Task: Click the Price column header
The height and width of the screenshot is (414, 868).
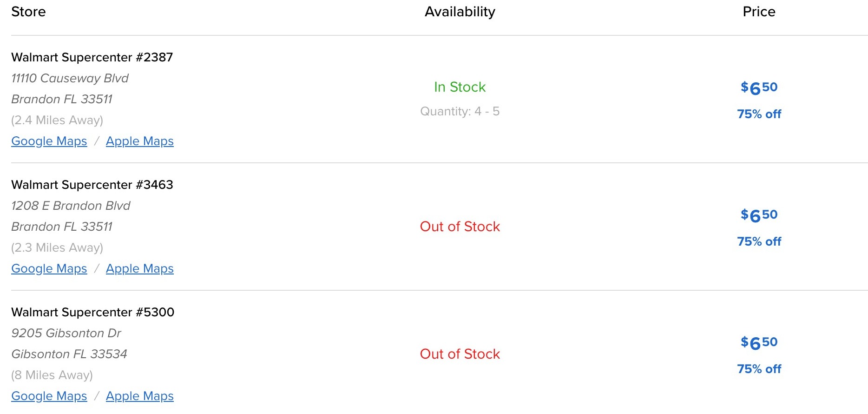Action: click(759, 12)
